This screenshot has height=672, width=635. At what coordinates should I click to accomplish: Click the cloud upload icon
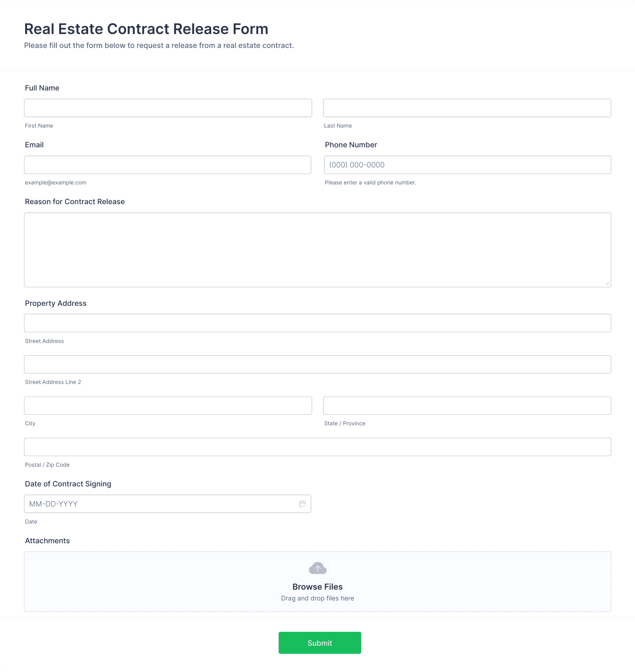pyautogui.click(x=317, y=568)
